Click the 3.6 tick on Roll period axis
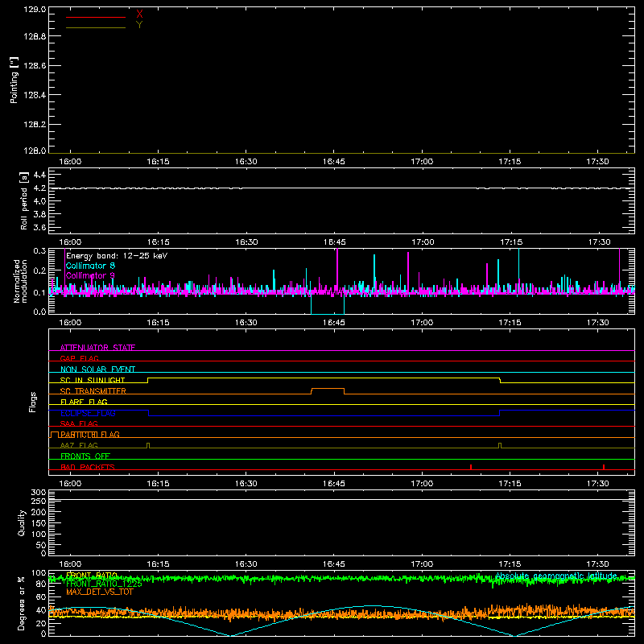The height and width of the screenshot is (644, 644). 39,227
